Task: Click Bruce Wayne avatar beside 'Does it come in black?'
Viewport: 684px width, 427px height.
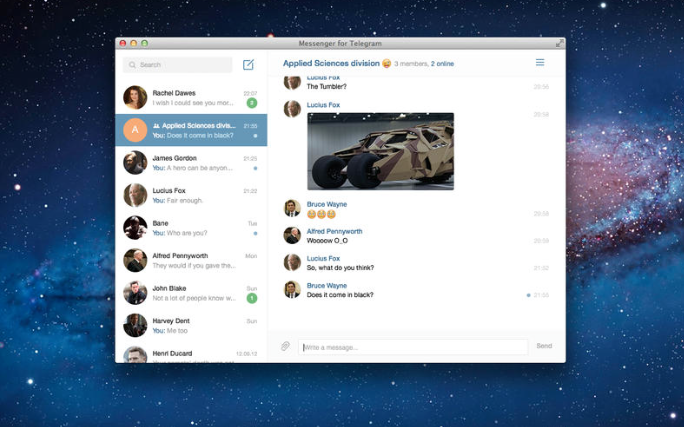Action: pos(292,290)
